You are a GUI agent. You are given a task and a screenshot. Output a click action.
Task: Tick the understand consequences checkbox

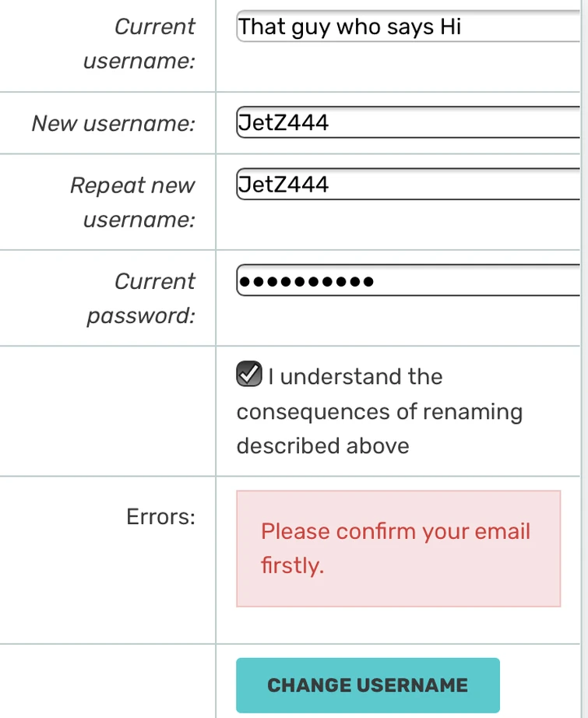pos(248,375)
